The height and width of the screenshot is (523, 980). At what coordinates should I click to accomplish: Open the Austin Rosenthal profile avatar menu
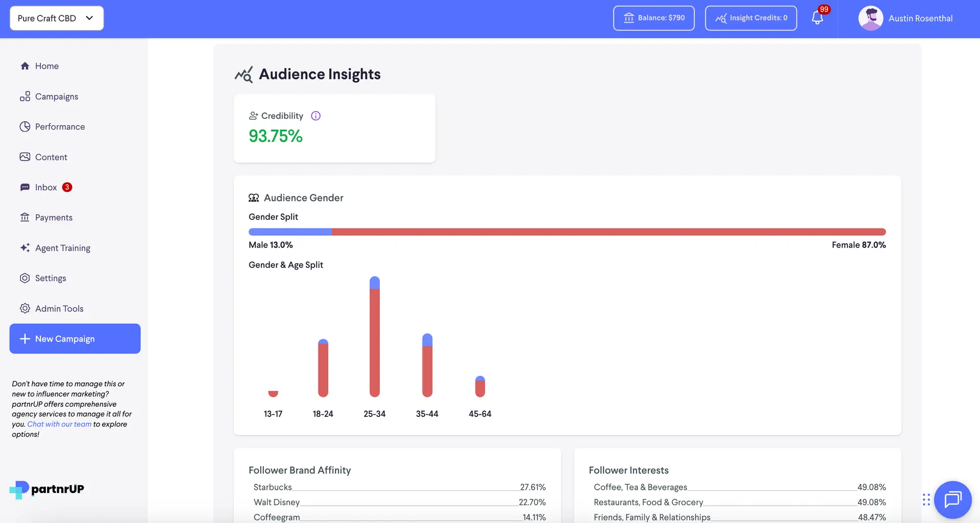coord(870,18)
